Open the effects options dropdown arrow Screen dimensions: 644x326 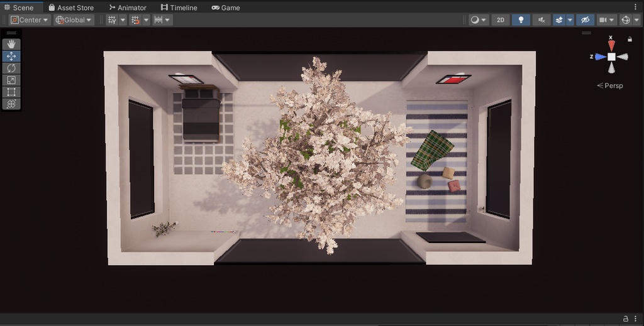click(570, 19)
